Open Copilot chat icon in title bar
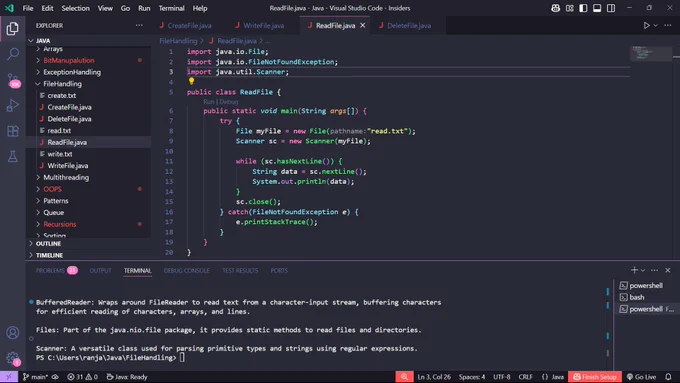 click(556, 8)
